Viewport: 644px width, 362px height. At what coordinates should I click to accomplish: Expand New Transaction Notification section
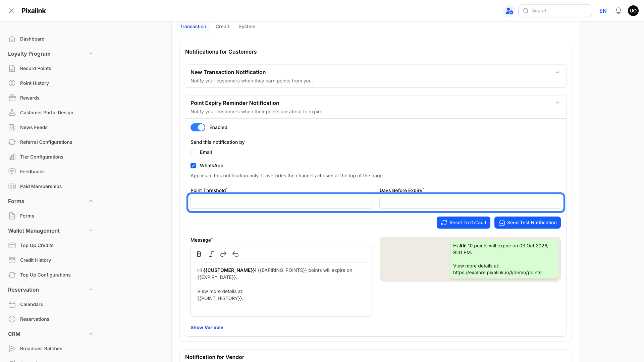[x=557, y=72]
